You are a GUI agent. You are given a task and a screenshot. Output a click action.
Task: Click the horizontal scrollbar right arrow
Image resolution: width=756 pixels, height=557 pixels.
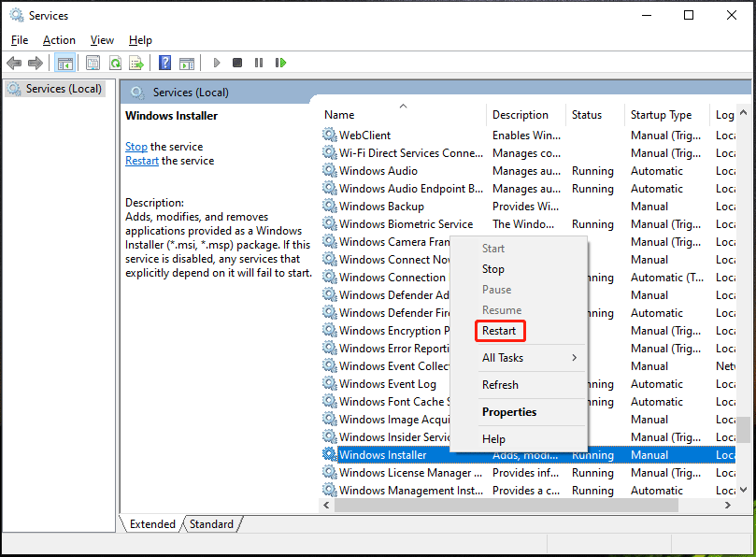click(x=728, y=505)
